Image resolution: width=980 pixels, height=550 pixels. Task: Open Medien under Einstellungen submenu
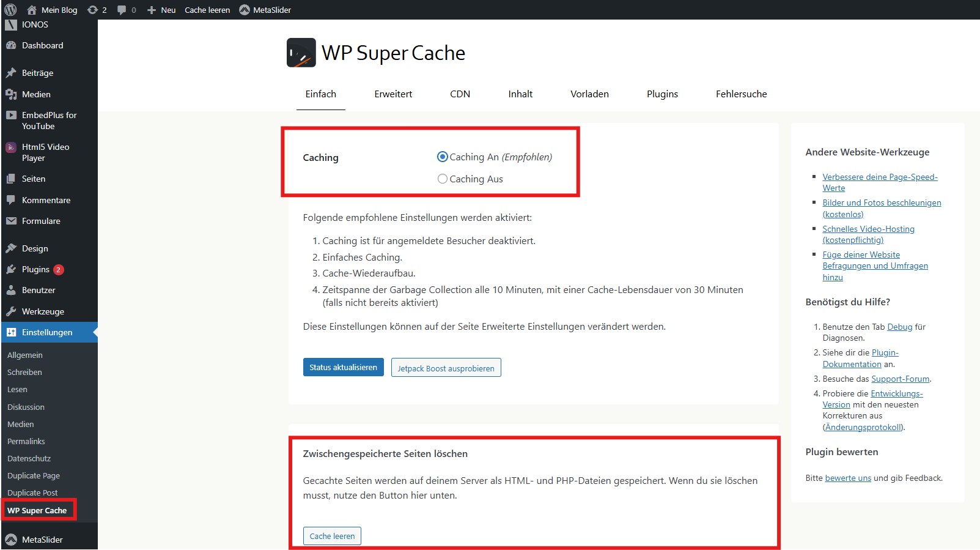point(21,424)
